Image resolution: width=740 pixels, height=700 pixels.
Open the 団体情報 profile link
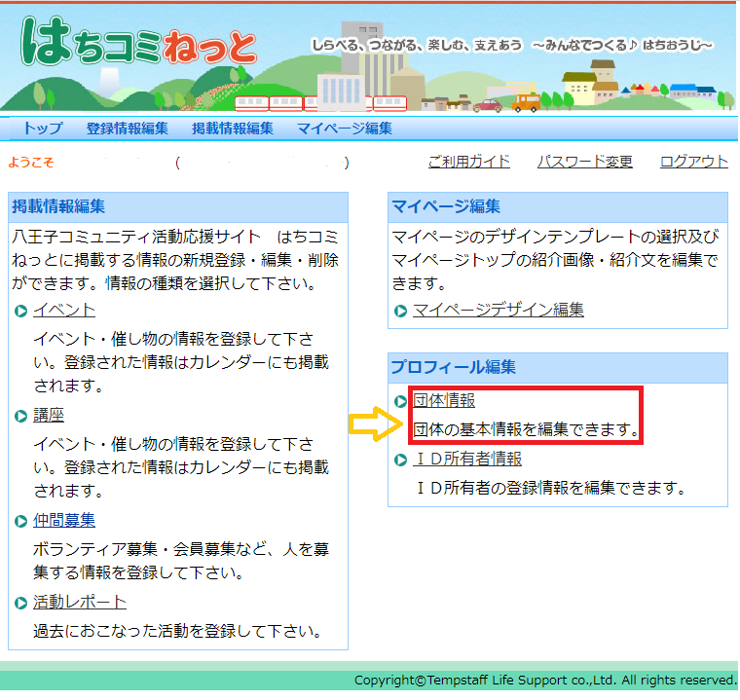(x=444, y=400)
